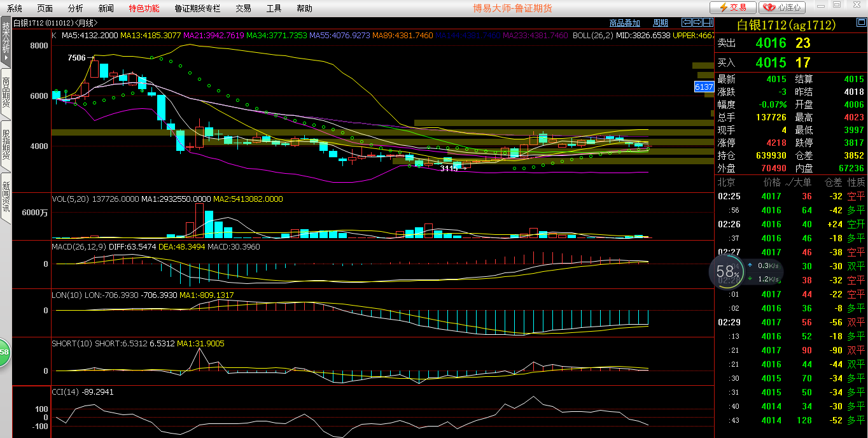Click the 交易 lightning button
This screenshot has height=438, width=868.
[733, 8]
